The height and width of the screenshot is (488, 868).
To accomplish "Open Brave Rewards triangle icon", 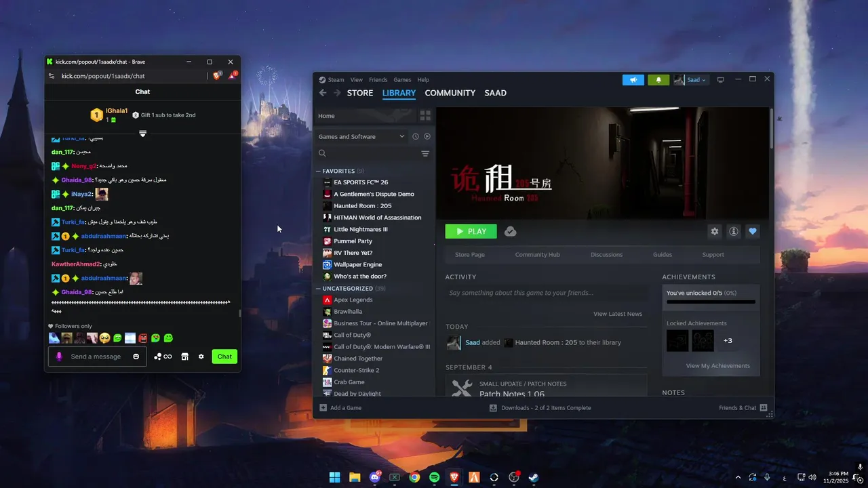I will (x=233, y=76).
